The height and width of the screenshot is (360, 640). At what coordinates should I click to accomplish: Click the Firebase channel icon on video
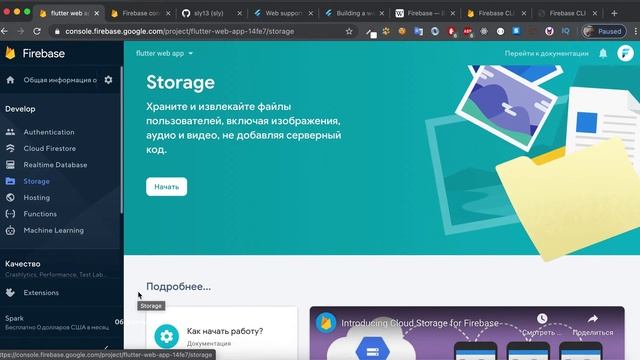point(325,323)
